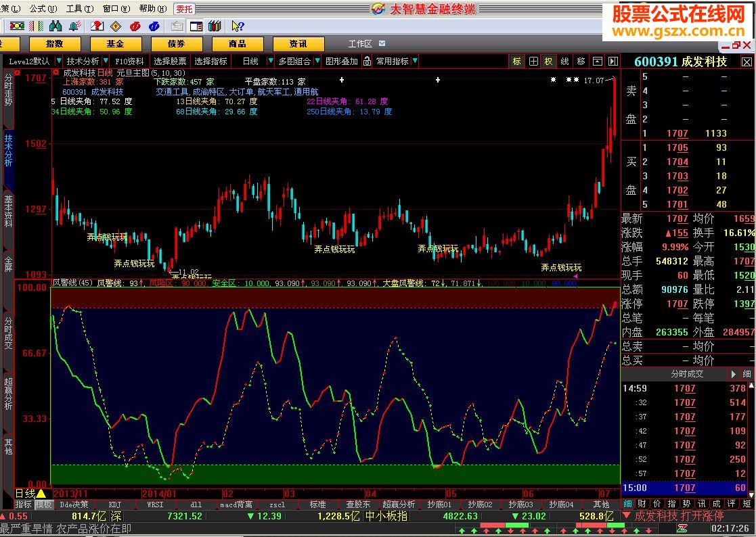Toggle the 移 move chart button

pos(581,61)
